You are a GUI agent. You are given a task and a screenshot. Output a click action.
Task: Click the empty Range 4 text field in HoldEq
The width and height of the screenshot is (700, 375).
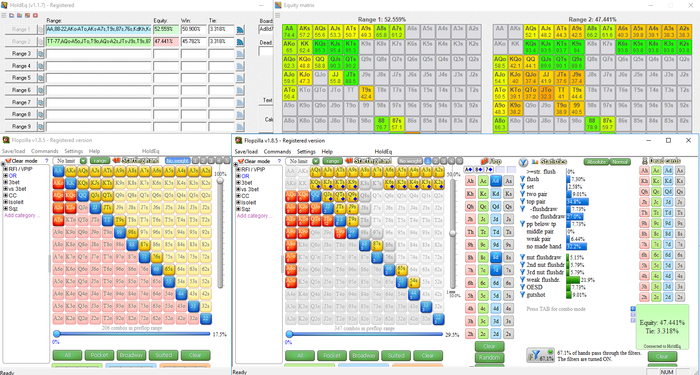pos(98,66)
